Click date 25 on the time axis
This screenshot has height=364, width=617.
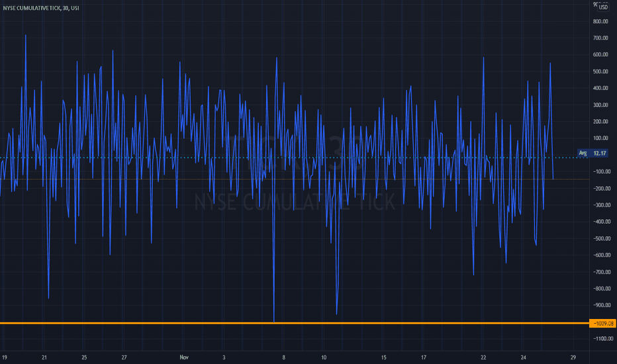[x=84, y=357]
